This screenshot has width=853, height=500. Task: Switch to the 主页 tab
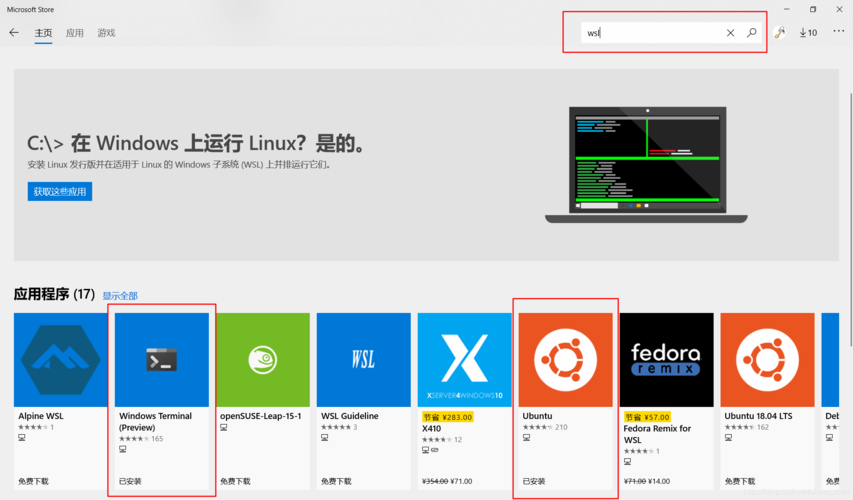point(44,33)
